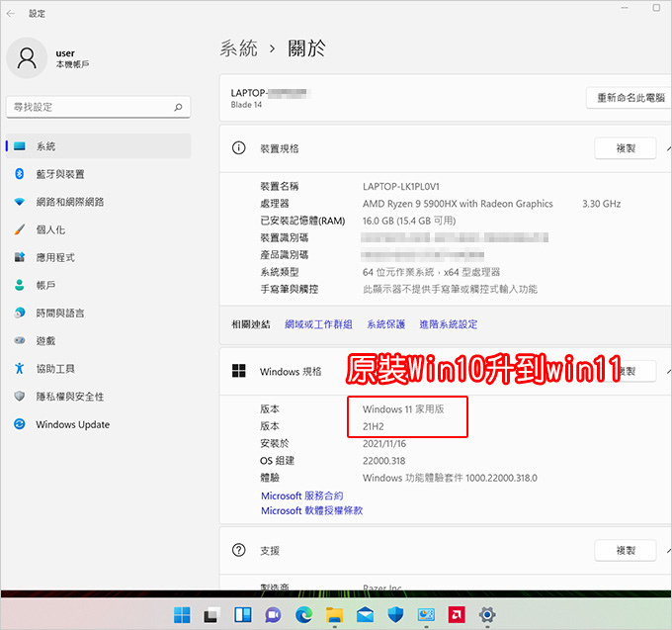Open Widgets from taskbar

pyautogui.click(x=242, y=615)
